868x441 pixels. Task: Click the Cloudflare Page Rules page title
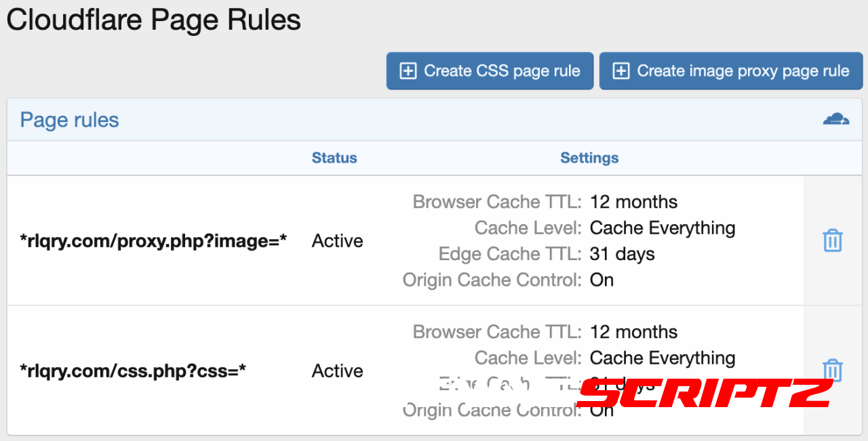(x=153, y=20)
